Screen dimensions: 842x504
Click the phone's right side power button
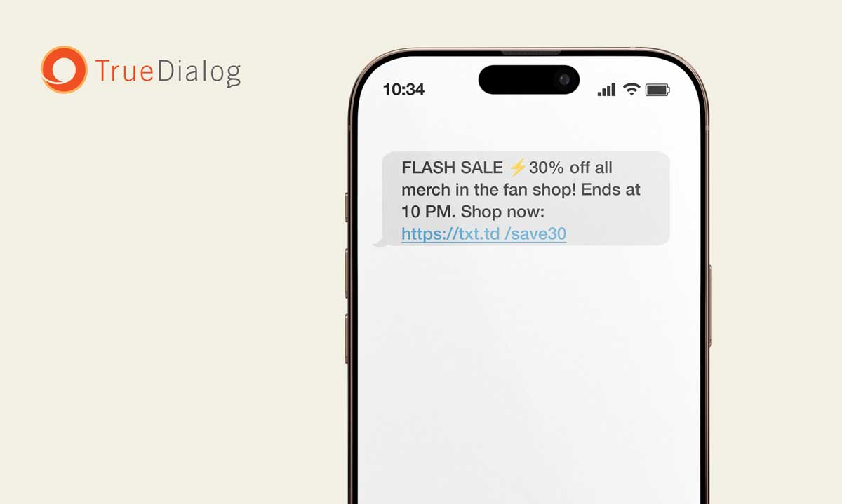coord(709,306)
